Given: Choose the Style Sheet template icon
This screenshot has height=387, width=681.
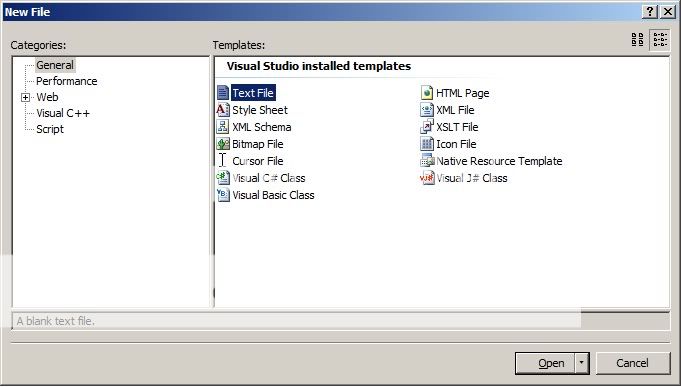Looking at the screenshot, I should point(223,109).
